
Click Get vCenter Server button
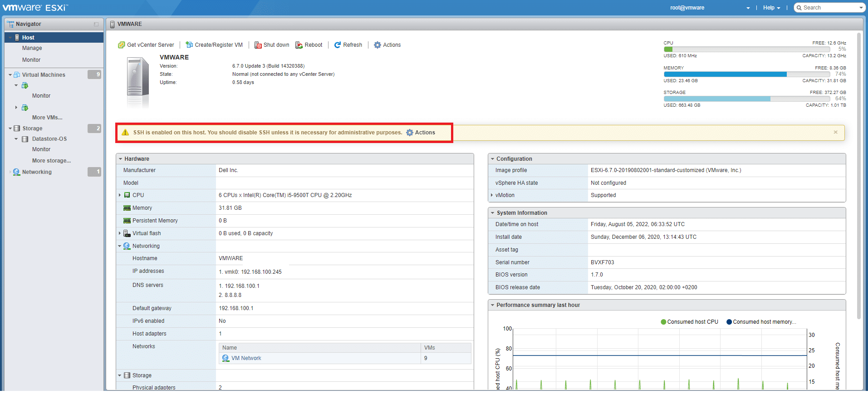[x=146, y=45]
